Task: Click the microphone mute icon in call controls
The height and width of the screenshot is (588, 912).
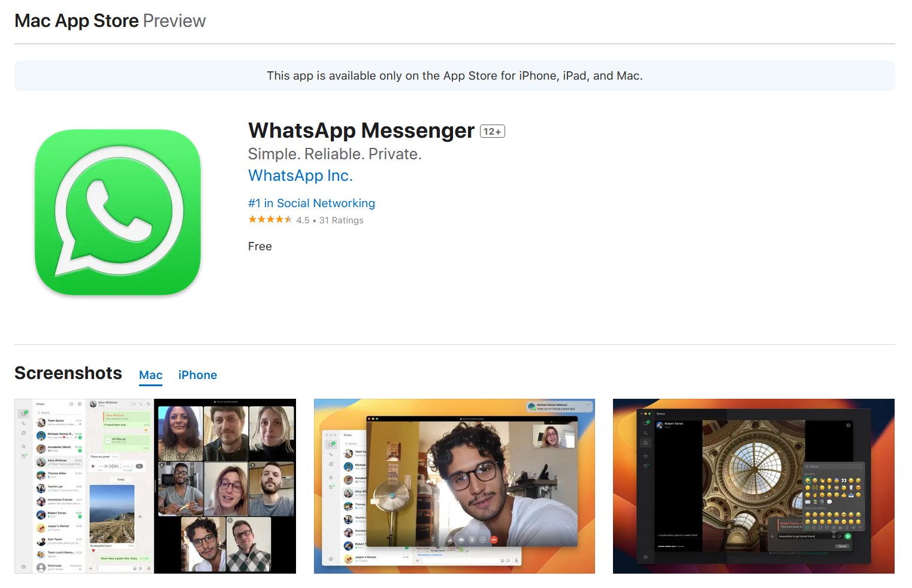Action: 472,539
